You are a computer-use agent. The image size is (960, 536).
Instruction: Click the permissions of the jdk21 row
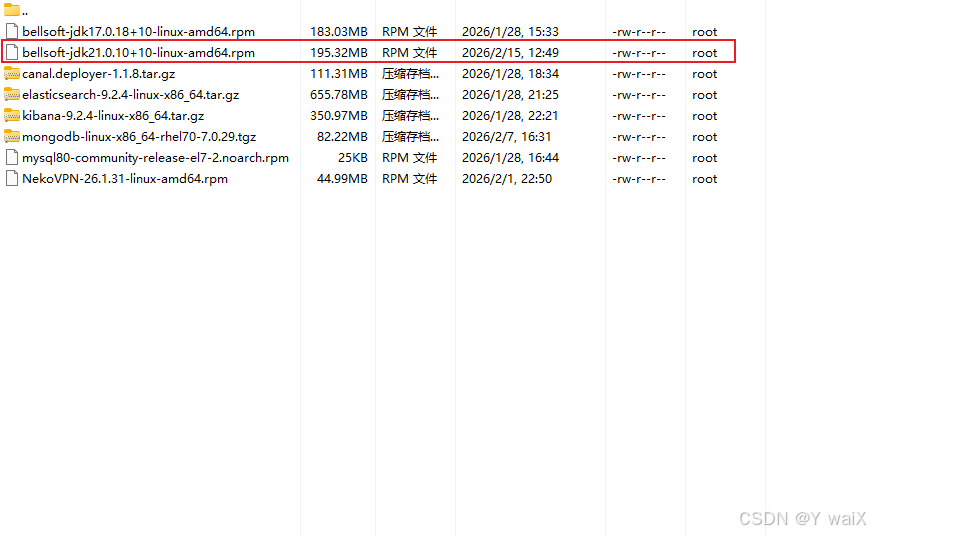point(639,53)
